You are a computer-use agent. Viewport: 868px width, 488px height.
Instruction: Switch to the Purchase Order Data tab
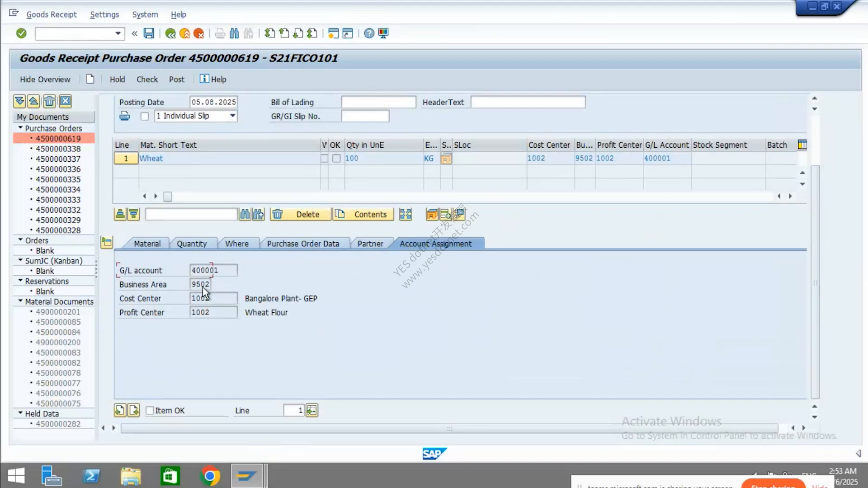tap(303, 244)
